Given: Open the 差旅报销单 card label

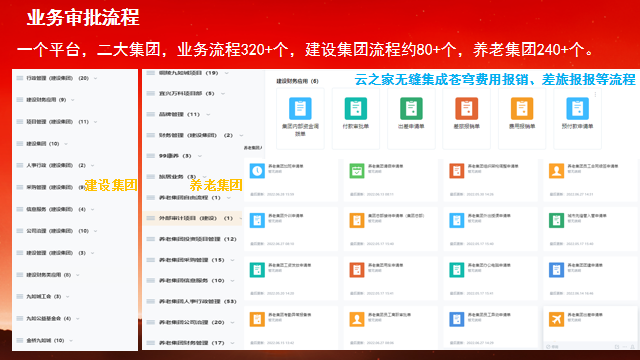Looking at the screenshot, I should click(467, 127).
